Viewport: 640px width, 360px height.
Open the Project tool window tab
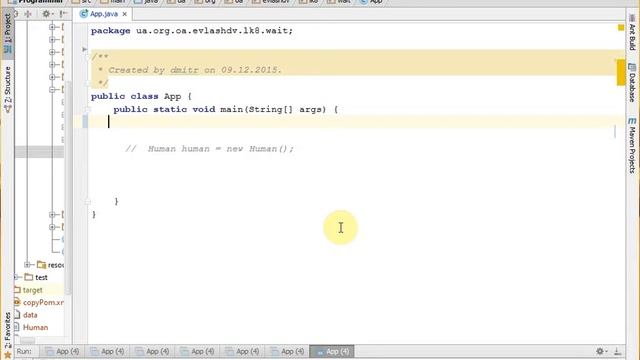7,33
